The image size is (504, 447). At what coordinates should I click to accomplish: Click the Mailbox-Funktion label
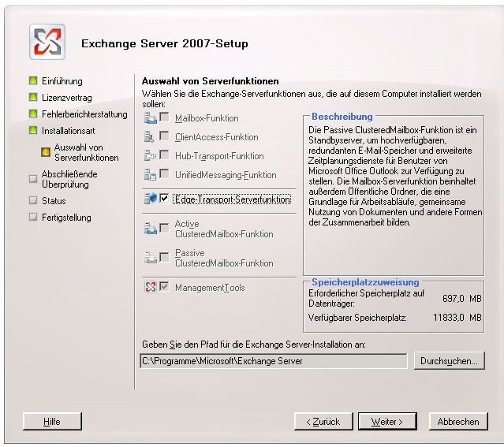207,118
